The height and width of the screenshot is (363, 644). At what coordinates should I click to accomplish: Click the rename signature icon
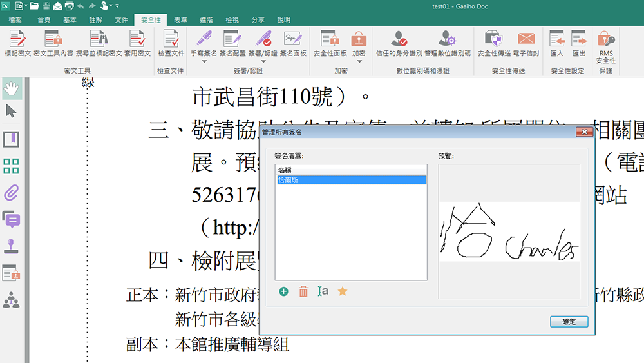323,291
